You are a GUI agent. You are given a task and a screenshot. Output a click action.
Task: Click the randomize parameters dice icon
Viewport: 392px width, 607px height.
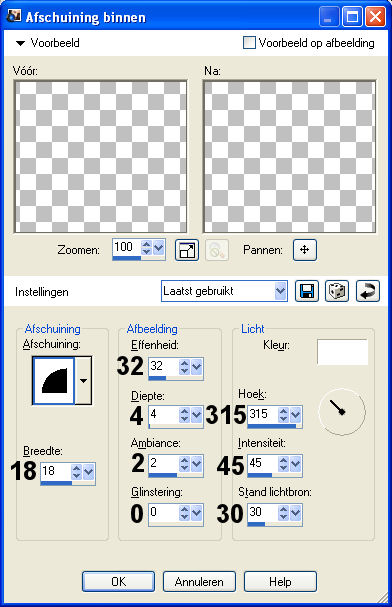tap(337, 291)
